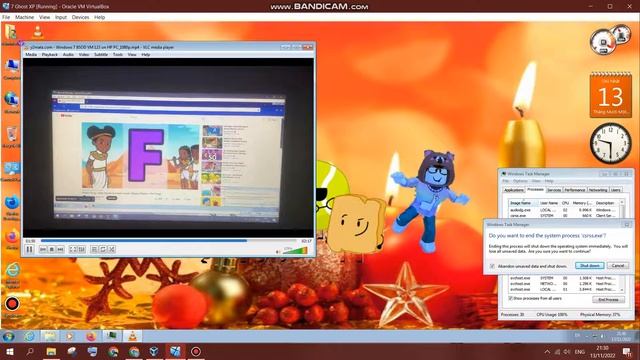640x360 pixels.
Task: Open VLC Video menu
Action: (84, 54)
